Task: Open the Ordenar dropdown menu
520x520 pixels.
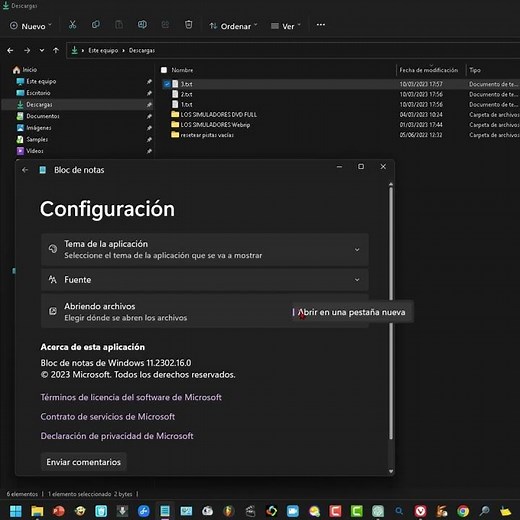Action: click(233, 26)
